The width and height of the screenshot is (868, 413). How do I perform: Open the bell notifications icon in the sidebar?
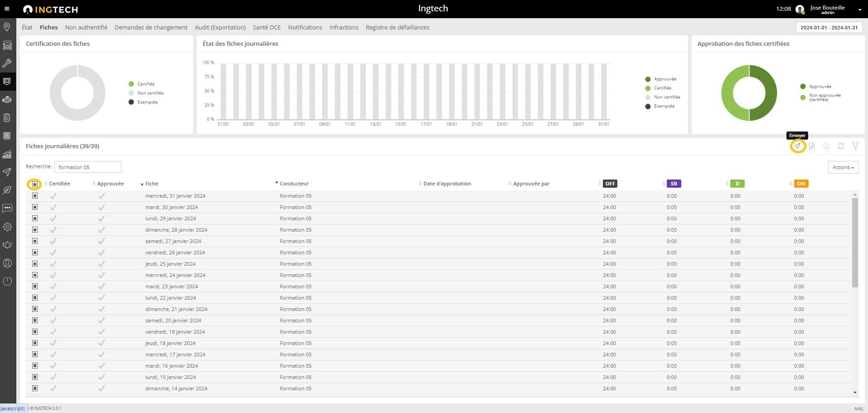[7, 245]
